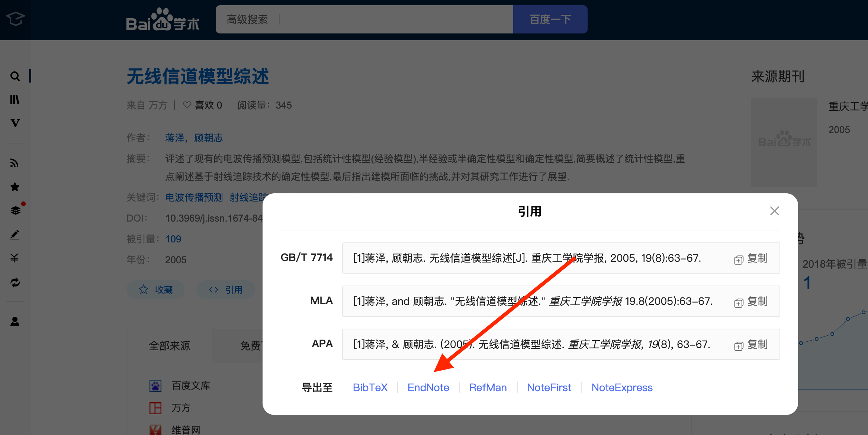Click the 百度一下 search button
This screenshot has width=868, height=435.
point(550,19)
